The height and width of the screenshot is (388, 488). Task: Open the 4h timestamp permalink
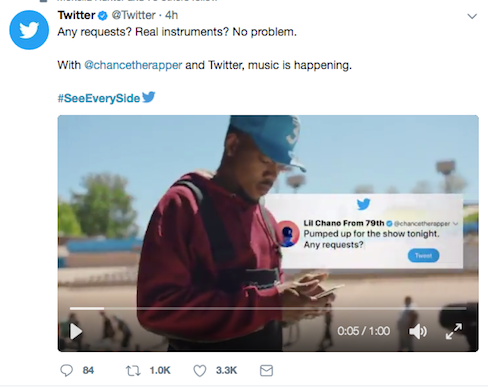point(172,15)
